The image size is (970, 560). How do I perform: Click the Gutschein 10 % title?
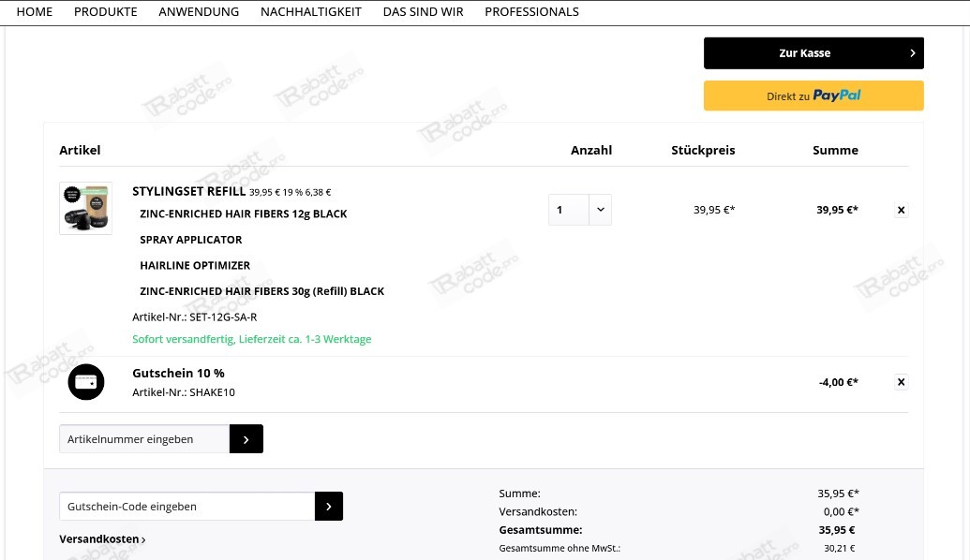pos(178,374)
